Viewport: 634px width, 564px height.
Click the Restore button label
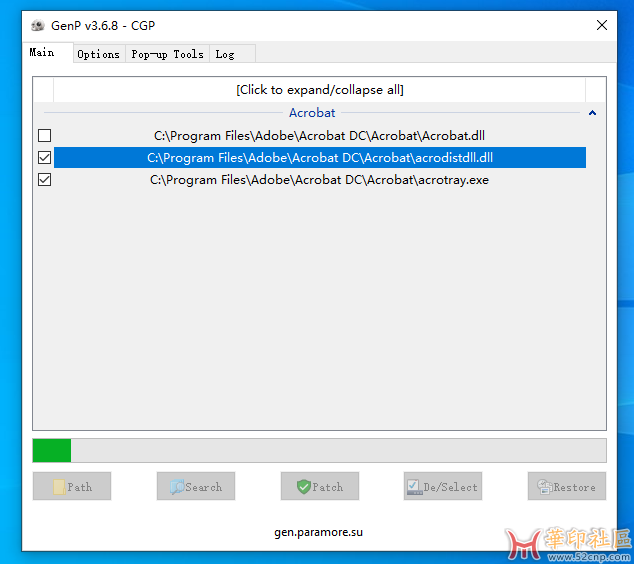[574, 487]
